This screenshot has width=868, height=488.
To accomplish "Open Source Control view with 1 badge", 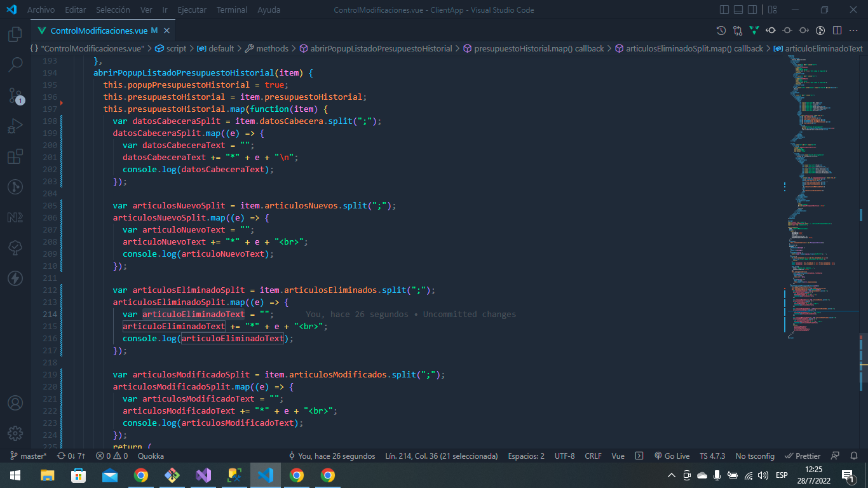I will [x=15, y=95].
